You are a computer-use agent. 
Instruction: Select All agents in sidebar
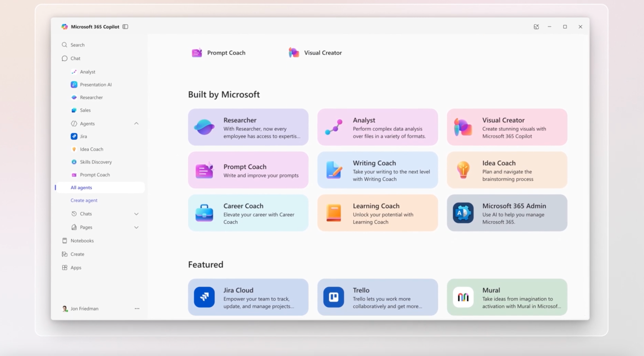tap(81, 187)
